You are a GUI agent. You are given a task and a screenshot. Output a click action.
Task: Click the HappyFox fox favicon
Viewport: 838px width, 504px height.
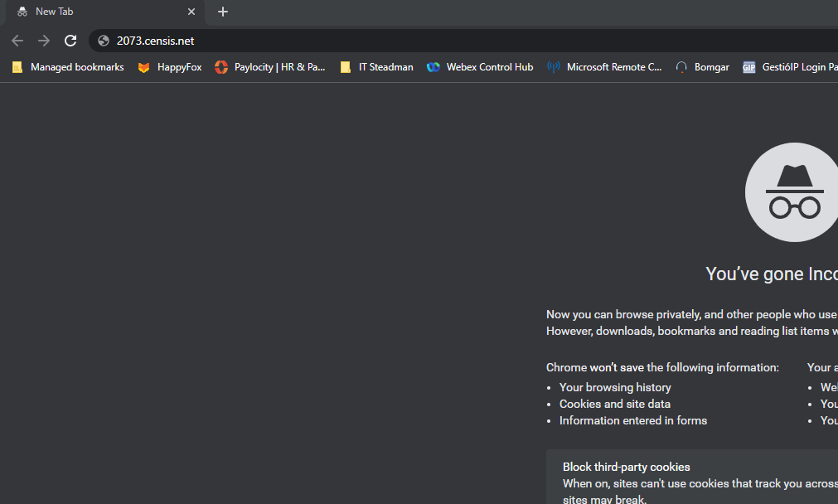(143, 67)
